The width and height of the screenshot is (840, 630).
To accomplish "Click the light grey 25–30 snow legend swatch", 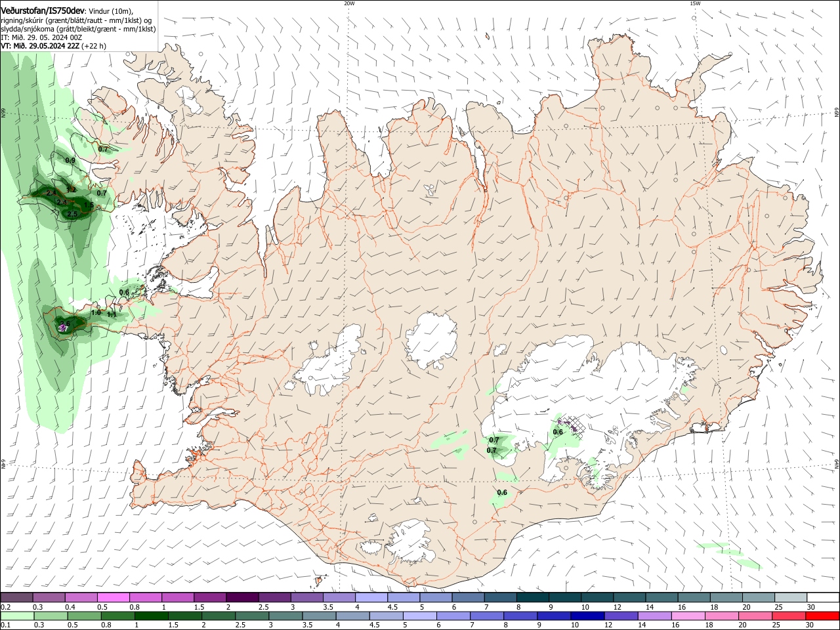I will click(790, 598).
